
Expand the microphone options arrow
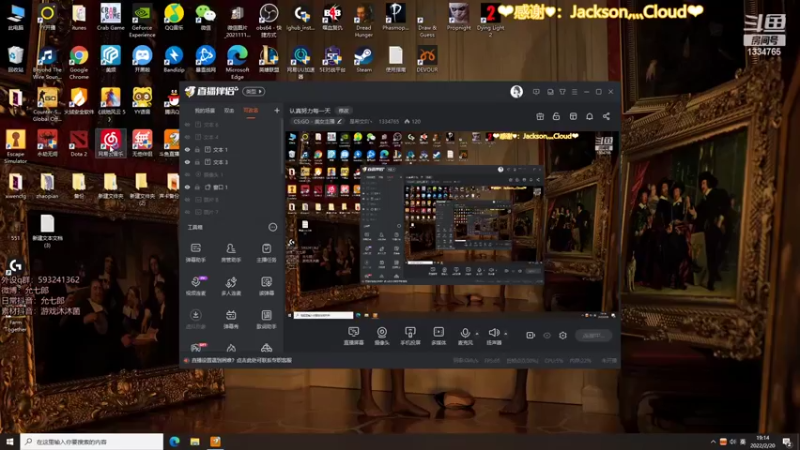[477, 334]
